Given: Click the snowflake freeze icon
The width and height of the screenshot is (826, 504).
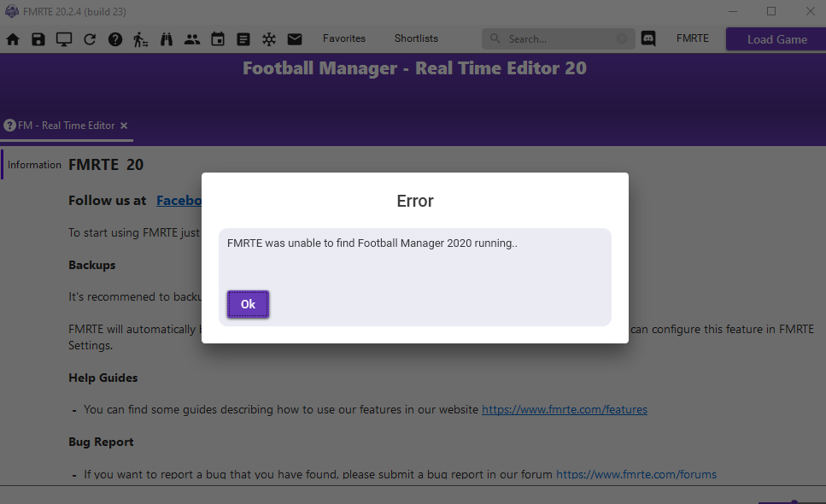Looking at the screenshot, I should tap(269, 39).
